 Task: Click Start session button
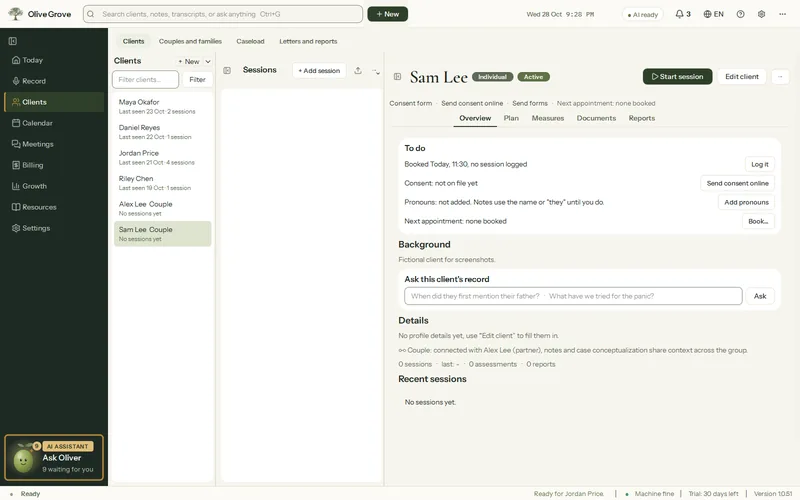678,77
